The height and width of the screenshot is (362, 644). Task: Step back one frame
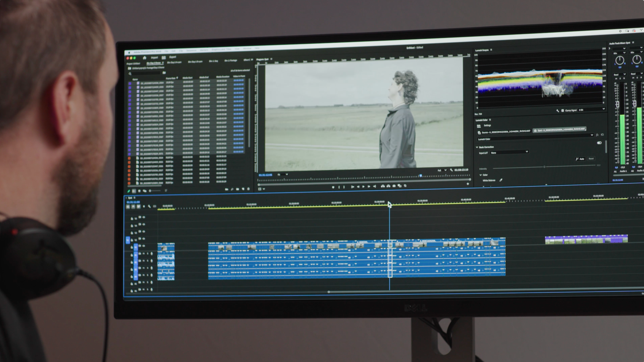358,187
